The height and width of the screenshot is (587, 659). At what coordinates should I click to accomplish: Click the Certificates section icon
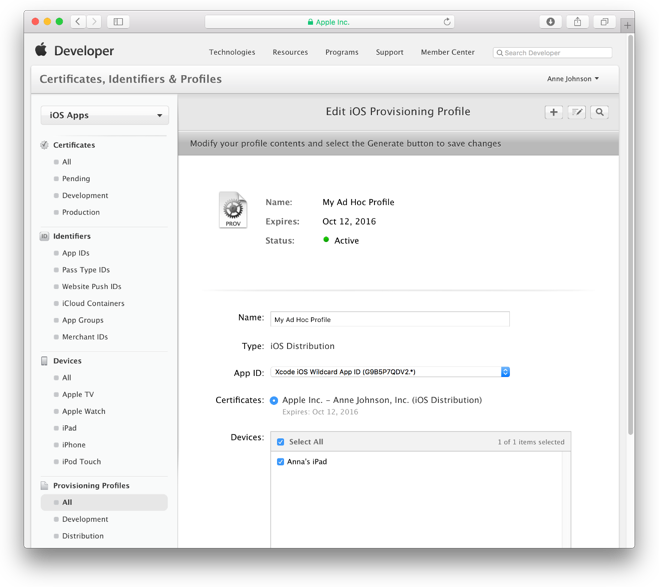point(44,145)
